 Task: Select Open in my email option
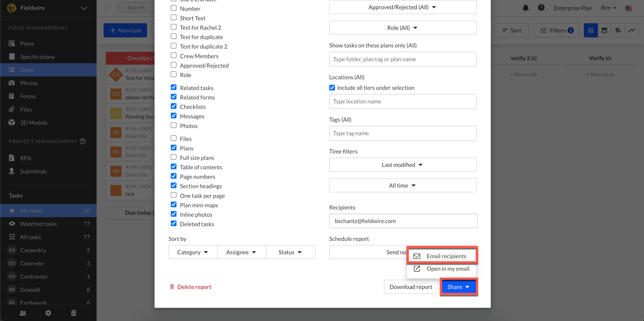coord(442,269)
